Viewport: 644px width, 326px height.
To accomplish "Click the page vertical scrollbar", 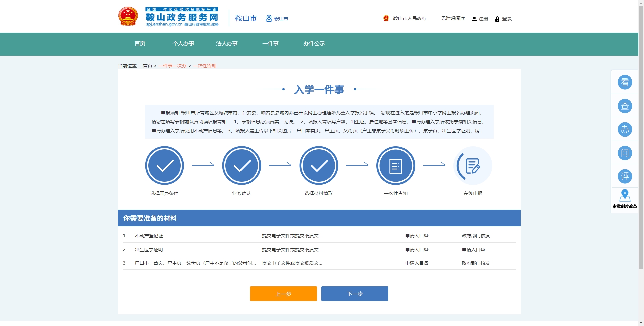I will [x=641, y=134].
